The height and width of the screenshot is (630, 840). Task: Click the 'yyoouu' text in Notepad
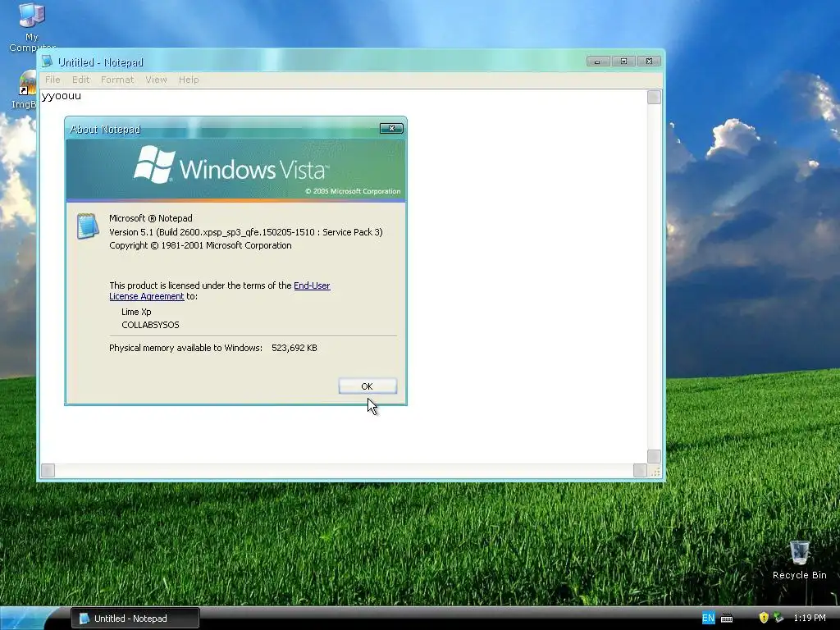62,96
